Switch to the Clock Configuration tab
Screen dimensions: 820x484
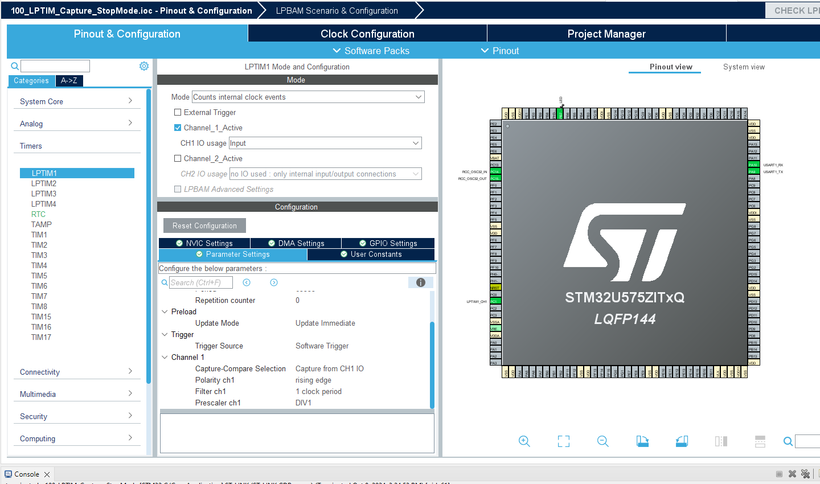367,33
